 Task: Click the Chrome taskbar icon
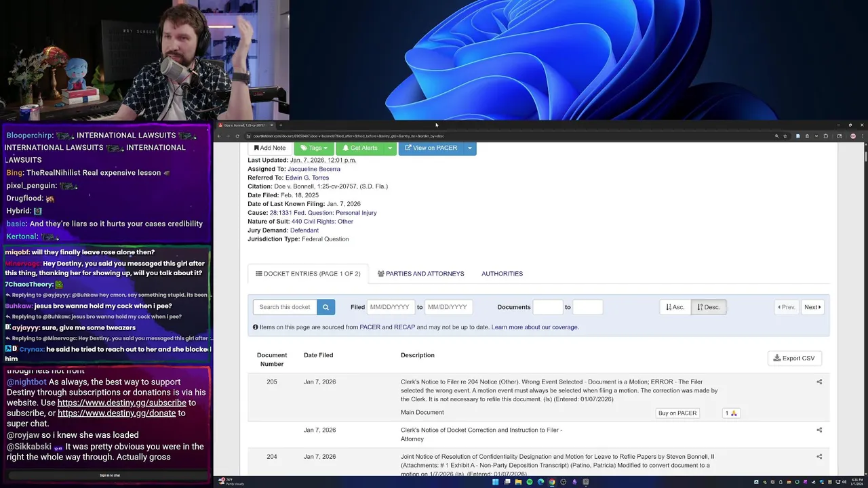pyautogui.click(x=552, y=482)
